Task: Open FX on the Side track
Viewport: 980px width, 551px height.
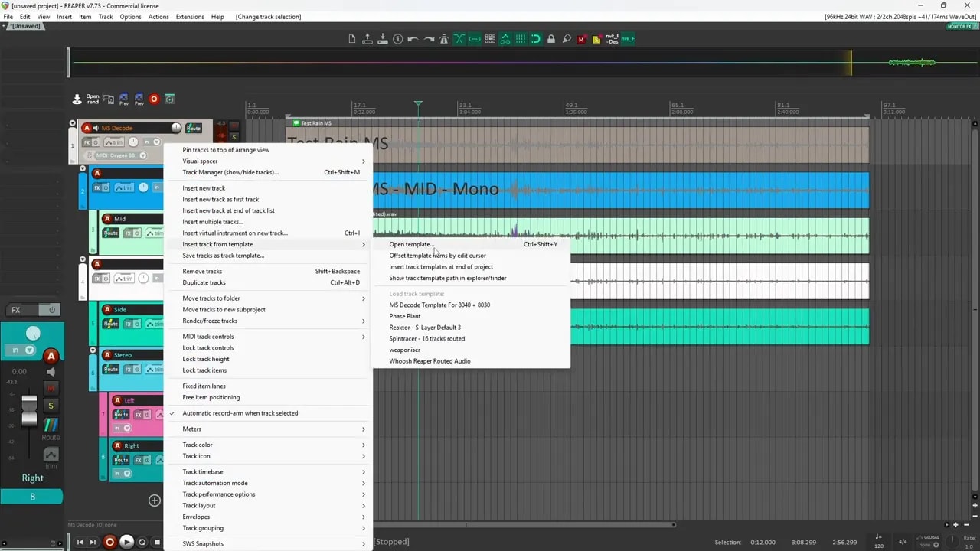Action: point(127,324)
